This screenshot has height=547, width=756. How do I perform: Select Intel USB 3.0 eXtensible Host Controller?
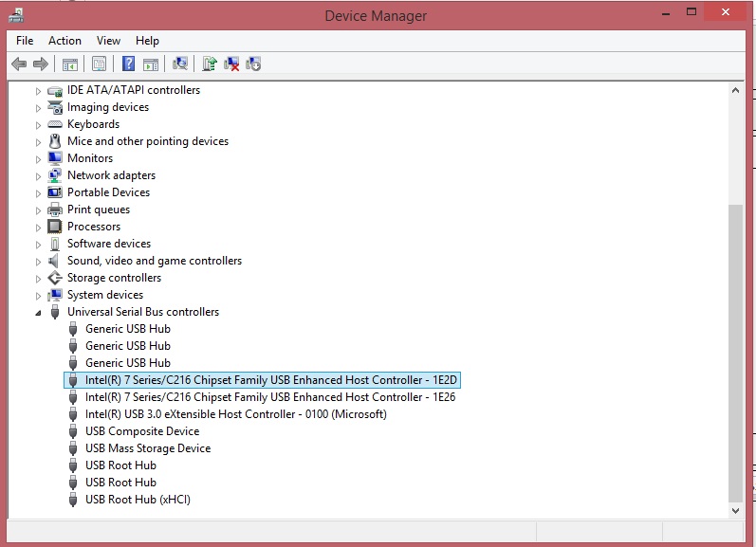tap(235, 414)
